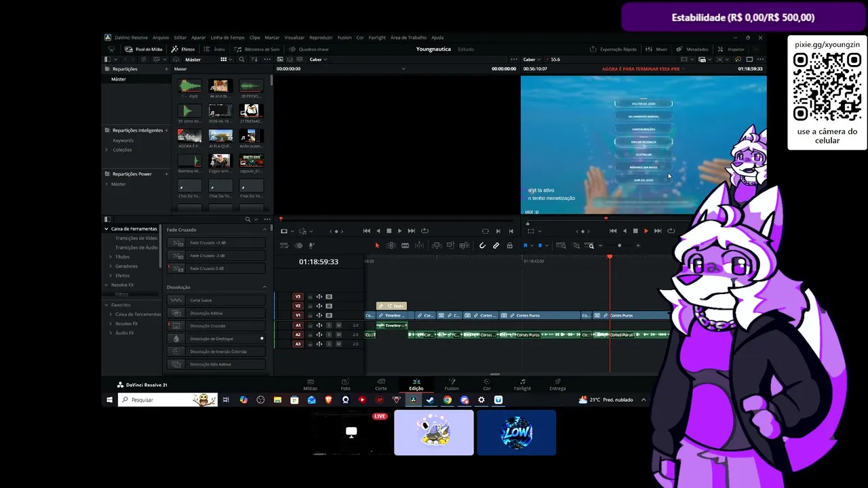This screenshot has width=868, height=488.
Task: Collapse the Dissolução section
Action: pos(264,287)
